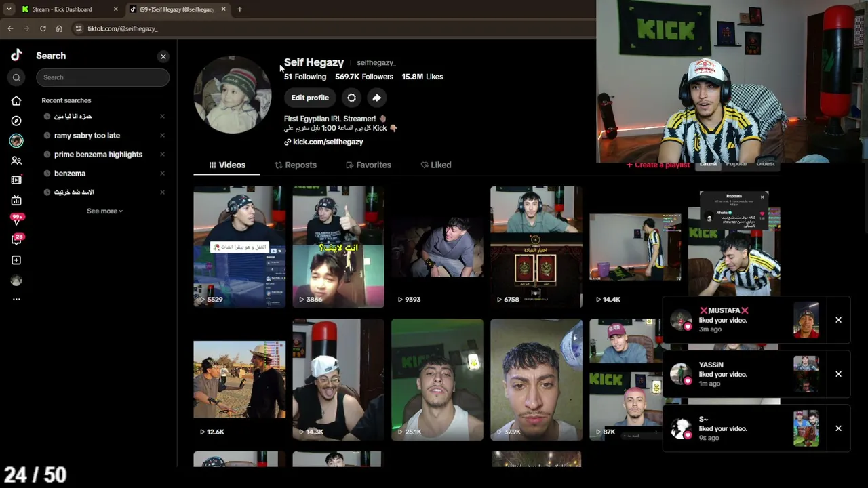View site information icon in address bar

coord(79,28)
